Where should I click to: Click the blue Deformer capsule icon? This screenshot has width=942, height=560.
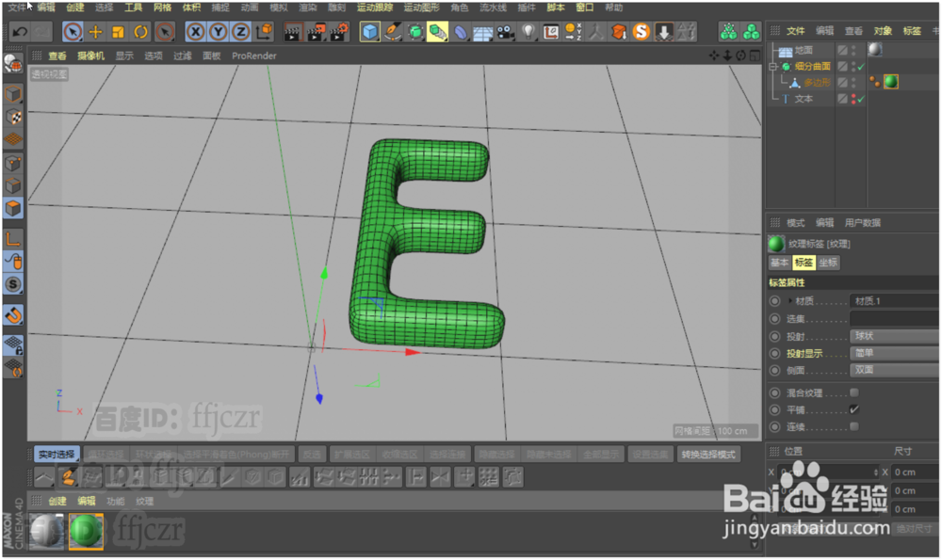461,32
